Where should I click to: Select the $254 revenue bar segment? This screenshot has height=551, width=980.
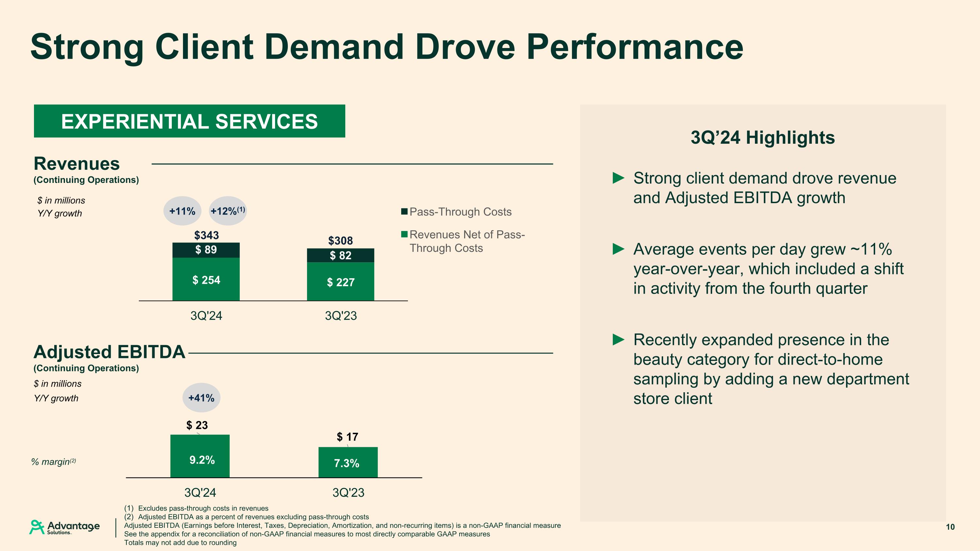coord(206,280)
